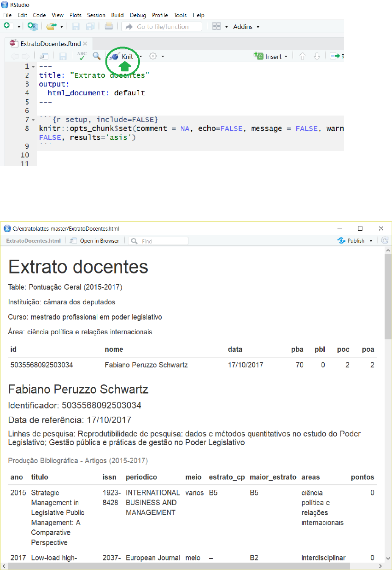
Task: Click the scroll up arrow in viewer
Action: pos(388,251)
